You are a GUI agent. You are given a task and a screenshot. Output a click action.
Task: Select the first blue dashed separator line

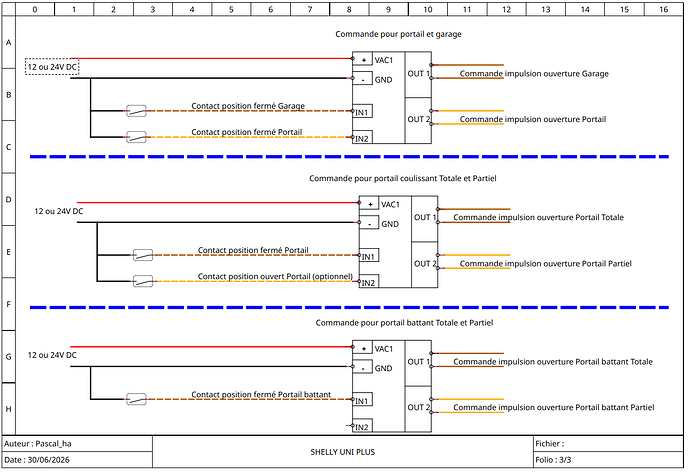pyautogui.click(x=349, y=156)
